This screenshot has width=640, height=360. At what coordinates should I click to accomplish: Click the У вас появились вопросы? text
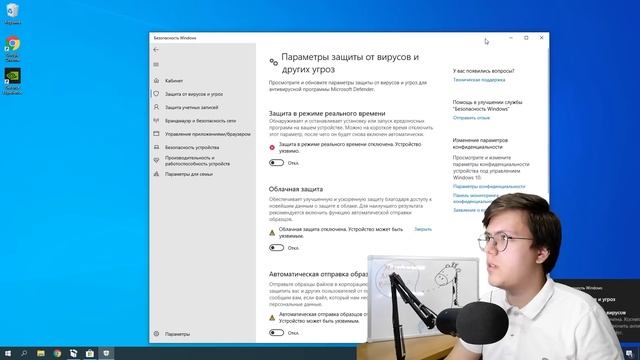(x=483, y=71)
